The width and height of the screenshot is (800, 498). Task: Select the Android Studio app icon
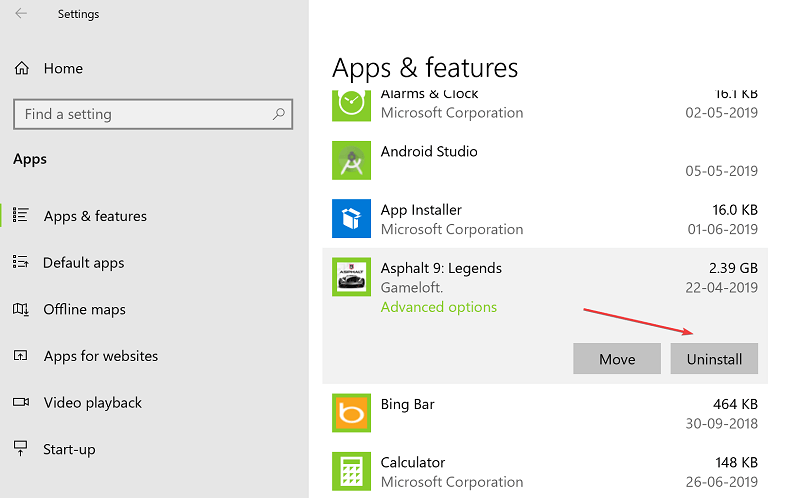click(351, 160)
